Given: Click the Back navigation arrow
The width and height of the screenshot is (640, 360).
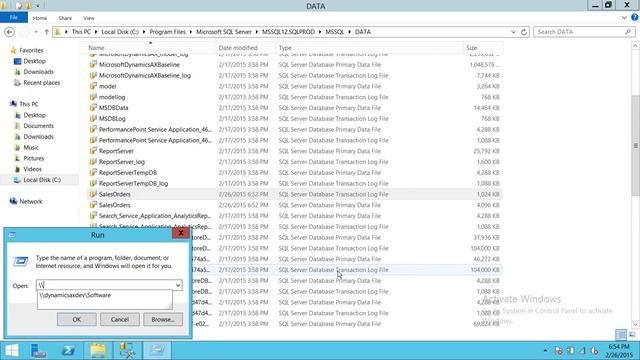Looking at the screenshot, I should [10, 32].
